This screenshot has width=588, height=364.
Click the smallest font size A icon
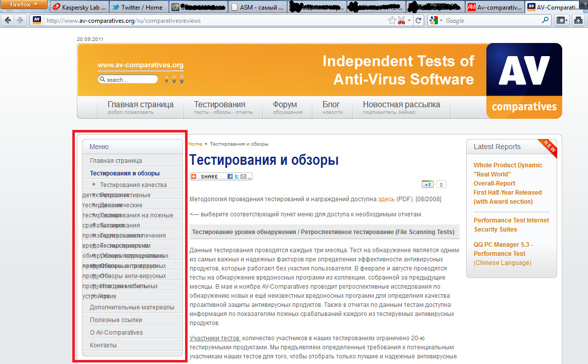(166, 79)
